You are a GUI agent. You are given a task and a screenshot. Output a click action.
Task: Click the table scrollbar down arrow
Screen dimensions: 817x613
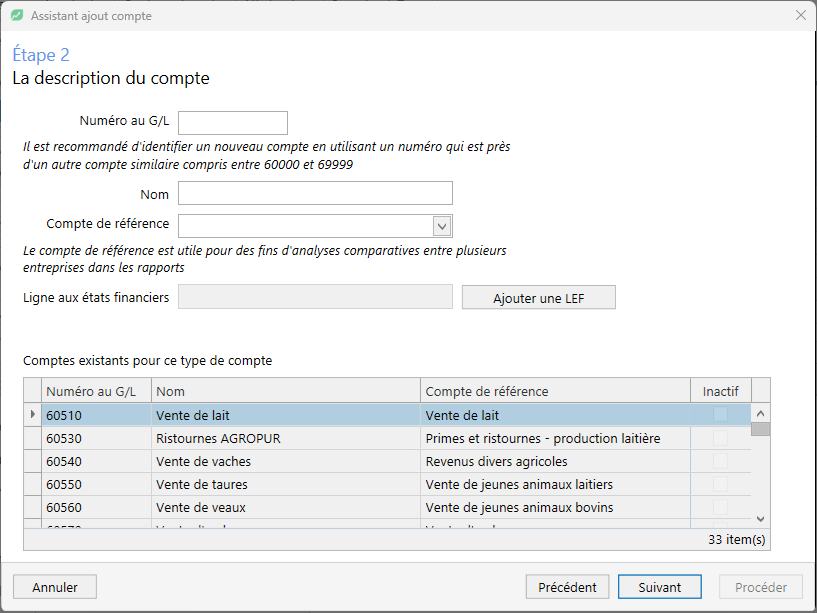(x=760, y=519)
